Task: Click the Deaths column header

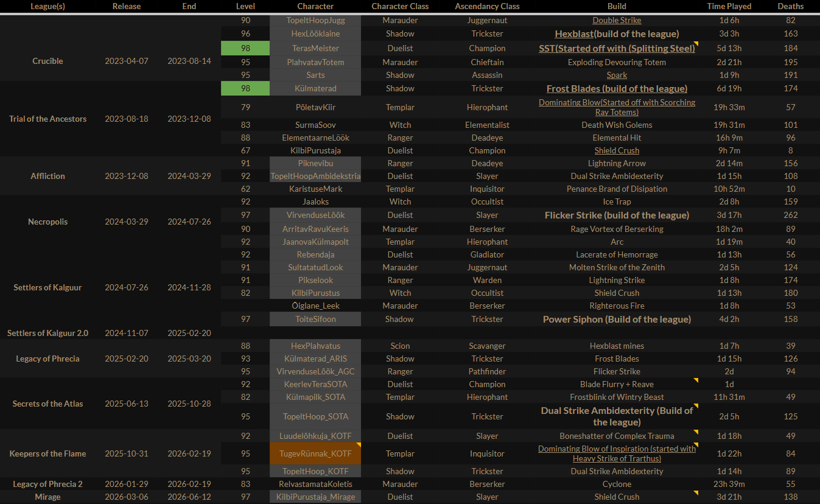Action: pyautogui.click(x=790, y=6)
